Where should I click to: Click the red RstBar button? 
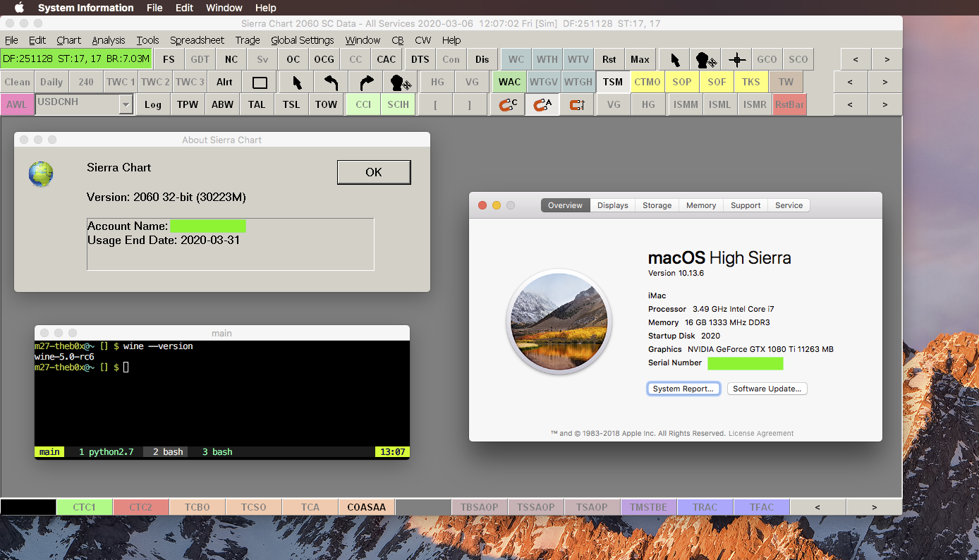789,105
